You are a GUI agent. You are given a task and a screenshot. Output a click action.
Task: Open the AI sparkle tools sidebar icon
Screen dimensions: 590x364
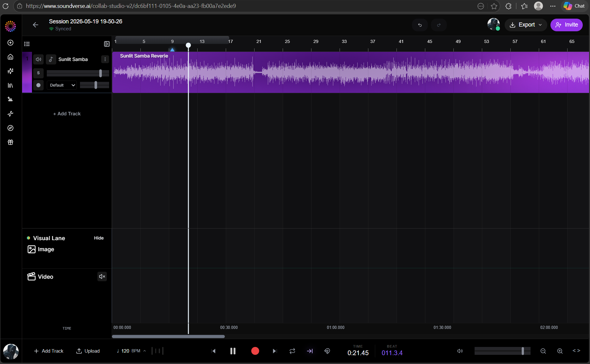[10, 71]
